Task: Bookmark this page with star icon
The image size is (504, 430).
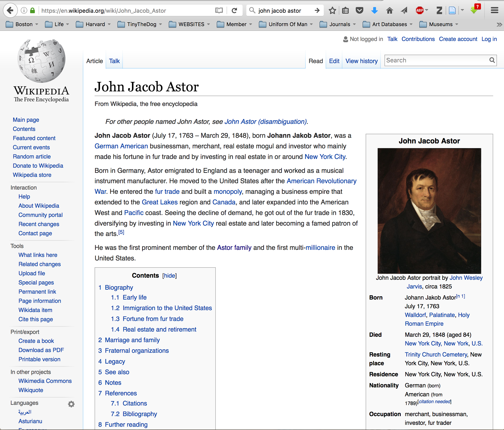Action: click(332, 10)
